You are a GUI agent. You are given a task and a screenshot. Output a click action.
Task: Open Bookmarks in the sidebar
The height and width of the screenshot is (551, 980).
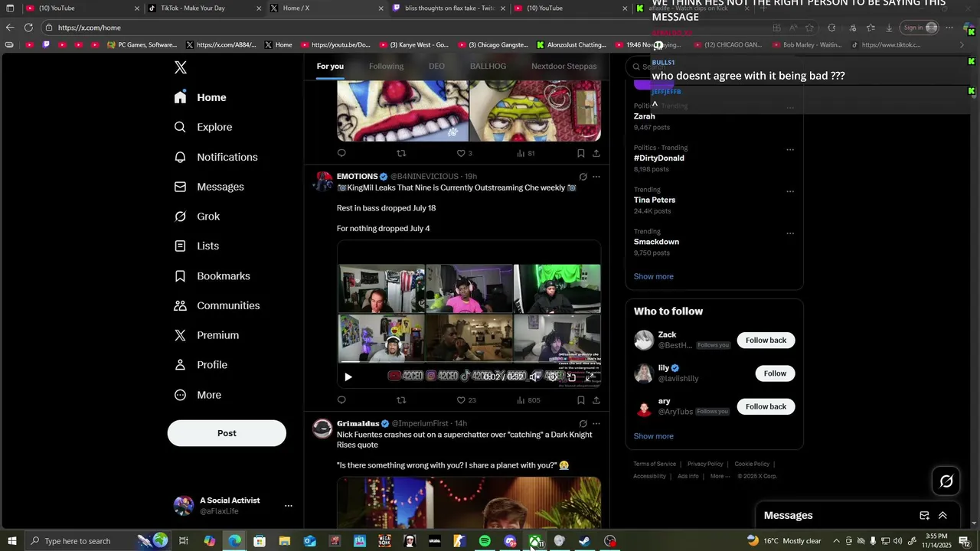pyautogui.click(x=212, y=275)
